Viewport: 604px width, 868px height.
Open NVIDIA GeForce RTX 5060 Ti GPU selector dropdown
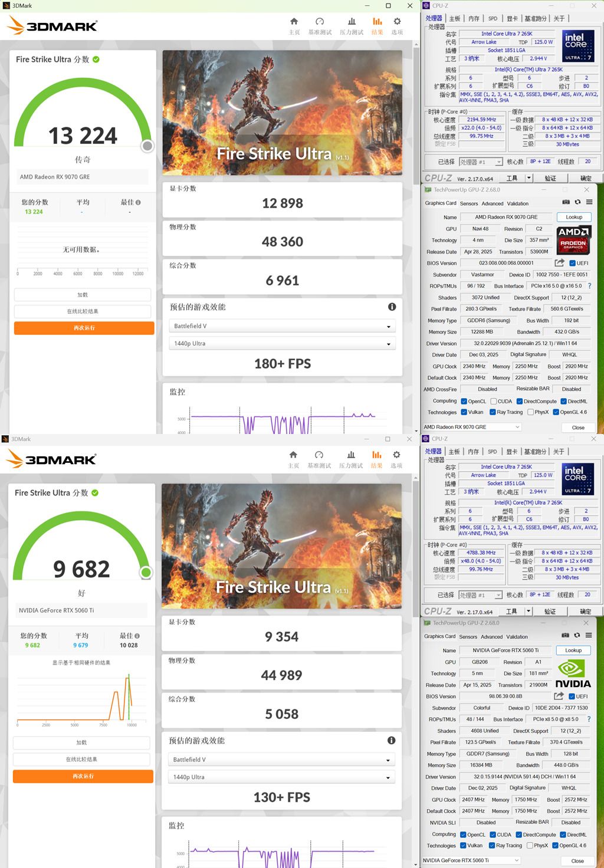coord(471,860)
